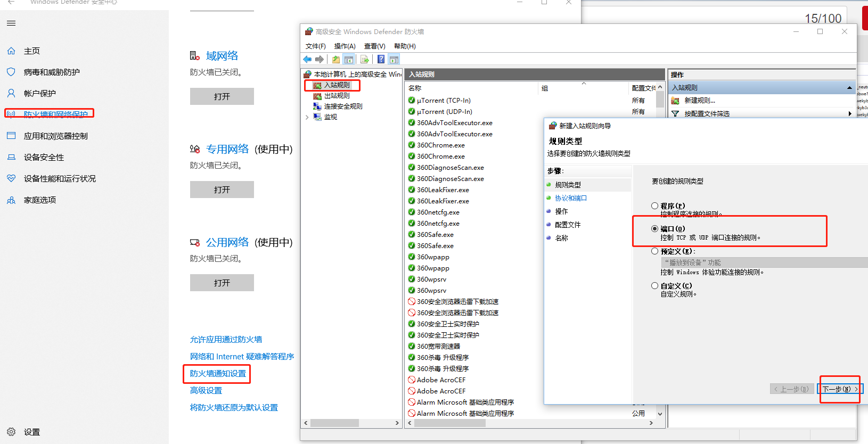Image resolution: width=868 pixels, height=444 pixels.
Task: Click Next (下一步) in the rule wizard
Action: 840,389
